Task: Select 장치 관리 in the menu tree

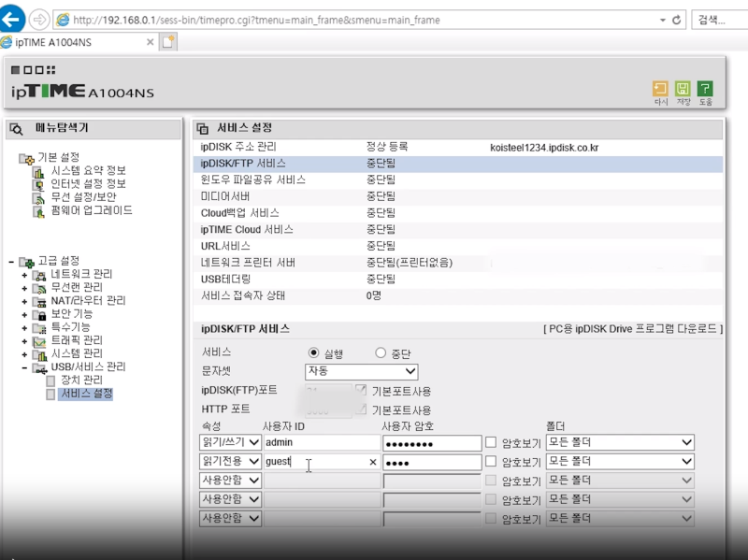Action: pos(82,381)
